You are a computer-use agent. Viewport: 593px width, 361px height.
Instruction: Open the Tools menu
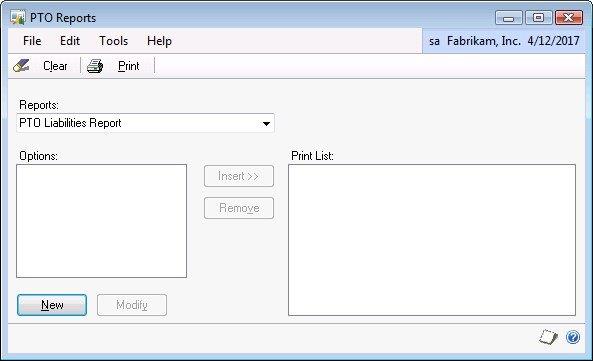point(113,40)
